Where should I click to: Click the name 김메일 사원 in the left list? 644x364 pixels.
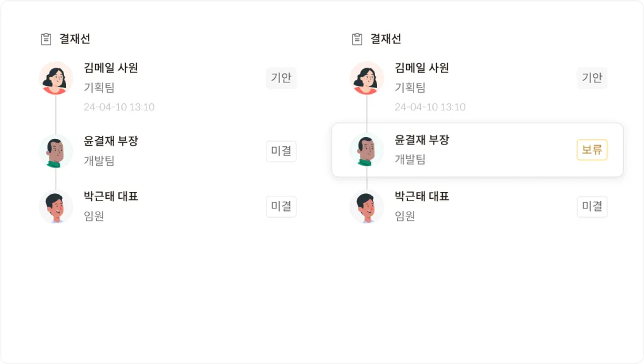[x=111, y=68]
